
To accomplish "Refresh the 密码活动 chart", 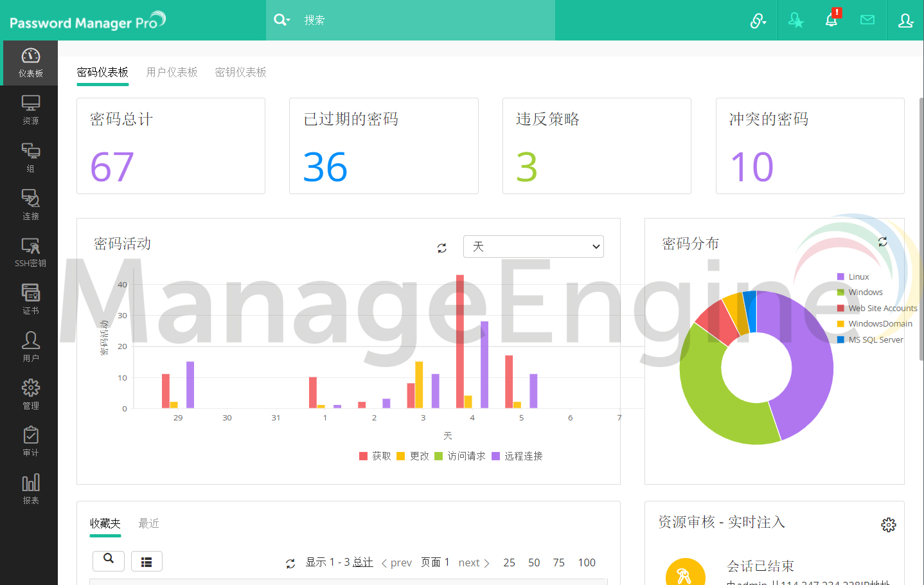I will click(442, 248).
